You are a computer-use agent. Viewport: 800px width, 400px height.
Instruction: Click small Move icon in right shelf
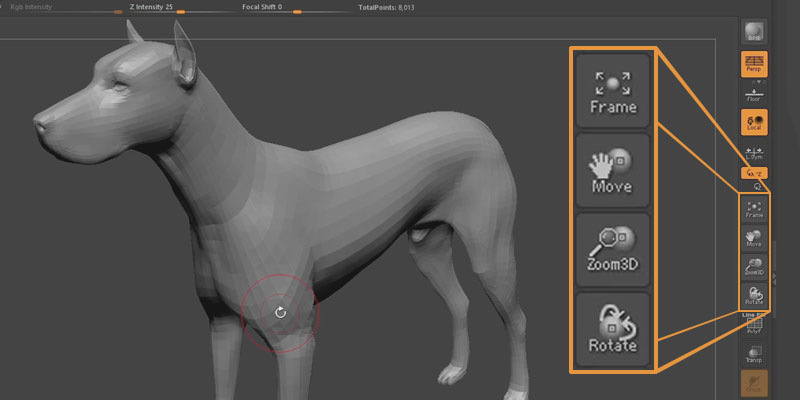[x=754, y=238]
